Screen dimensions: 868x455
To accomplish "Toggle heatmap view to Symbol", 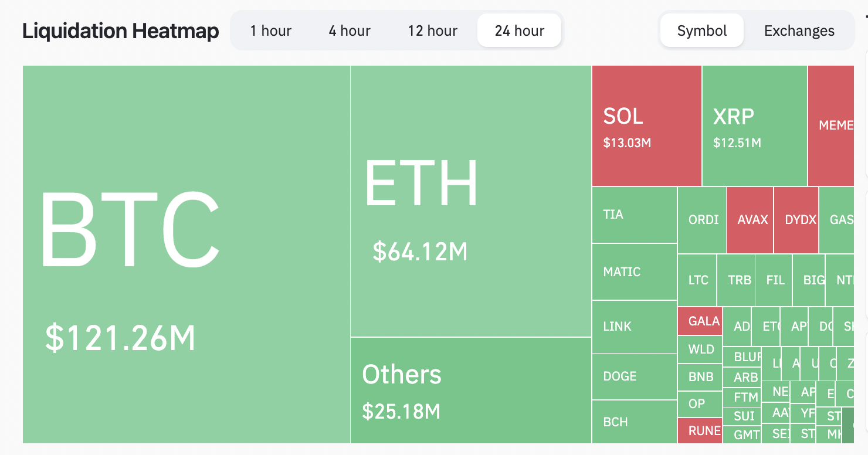I will (702, 30).
